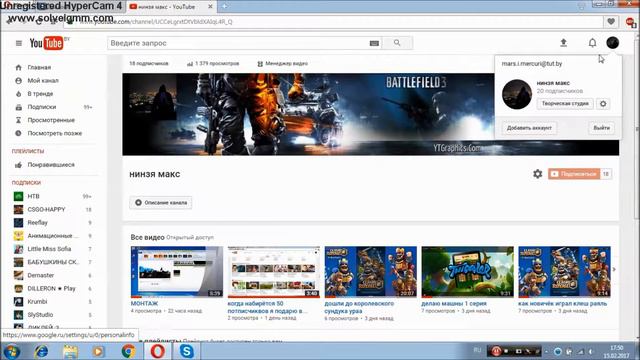The width and height of the screenshot is (640, 360).
Task: Open the DILLERON Play subscription
Action: pos(51,289)
